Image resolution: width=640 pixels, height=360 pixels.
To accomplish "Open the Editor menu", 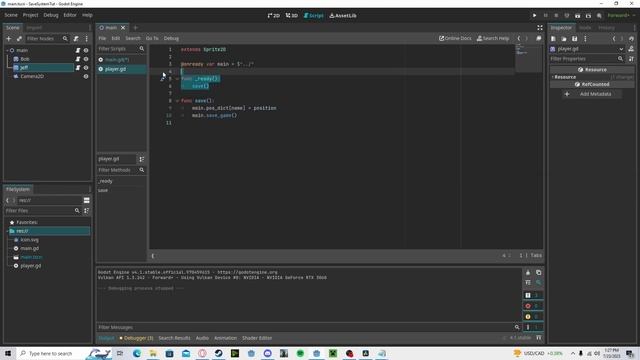I will pyautogui.click(x=70, y=15).
